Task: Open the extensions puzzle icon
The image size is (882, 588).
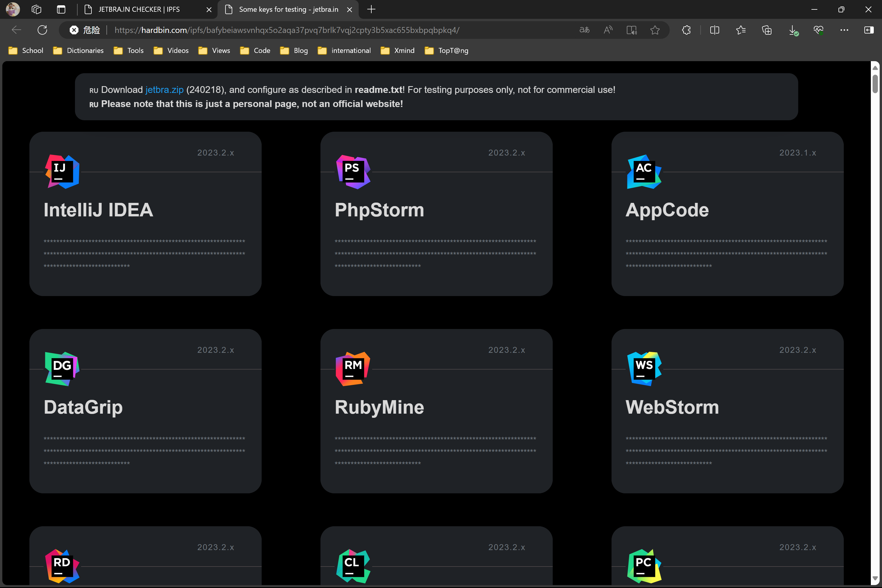Action: tap(686, 30)
